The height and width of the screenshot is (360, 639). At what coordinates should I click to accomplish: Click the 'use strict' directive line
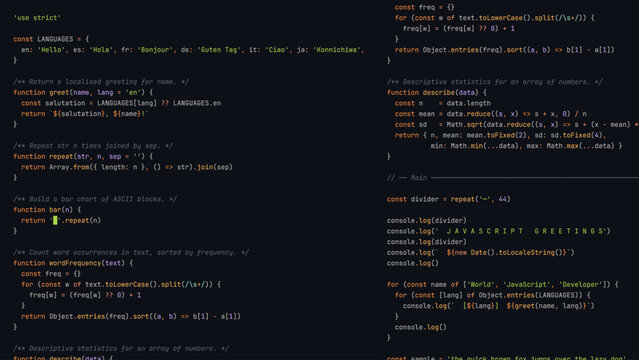click(x=37, y=18)
